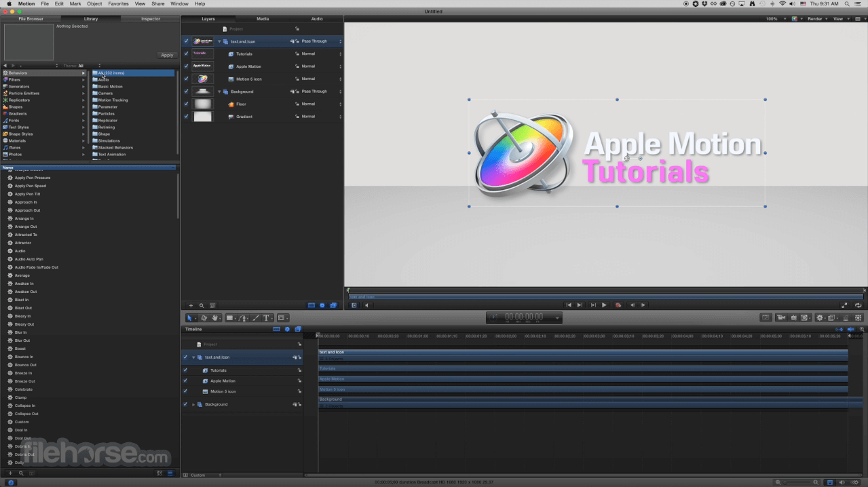Image resolution: width=868 pixels, height=487 pixels.
Task: Open HUD display button
Action: [766, 317]
